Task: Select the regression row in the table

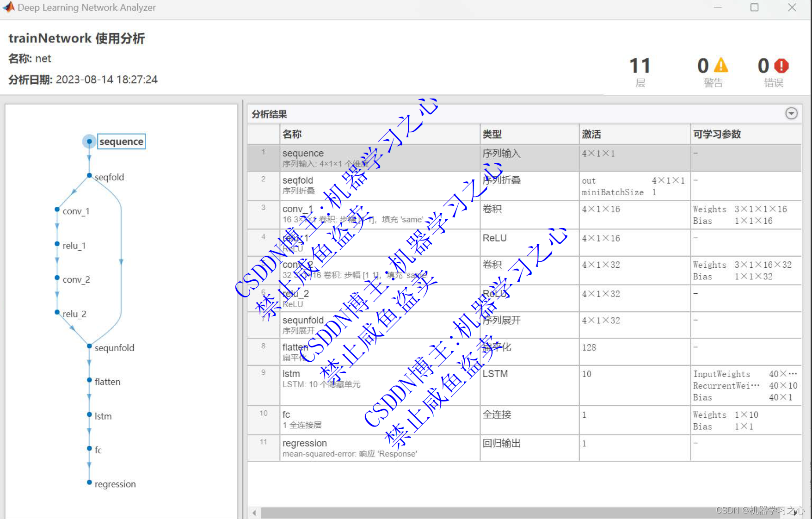Action: (524, 448)
